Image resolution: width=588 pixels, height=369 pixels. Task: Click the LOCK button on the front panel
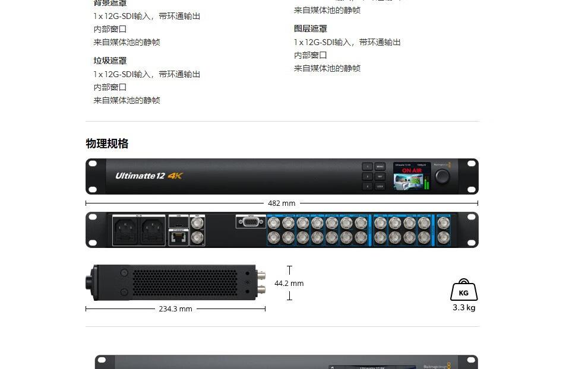(380, 186)
